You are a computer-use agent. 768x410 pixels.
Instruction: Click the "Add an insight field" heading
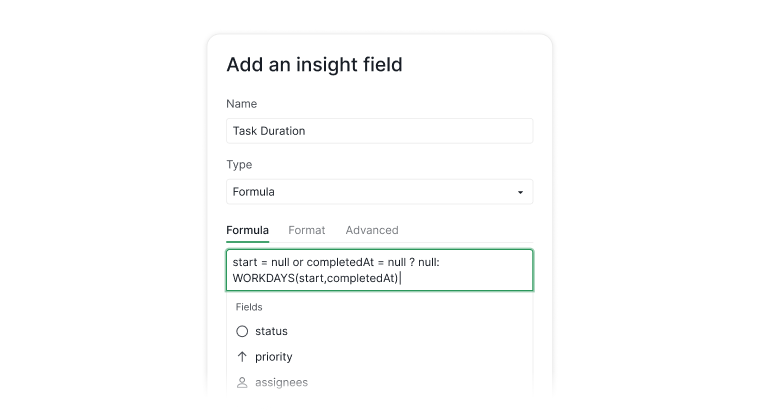coord(314,65)
